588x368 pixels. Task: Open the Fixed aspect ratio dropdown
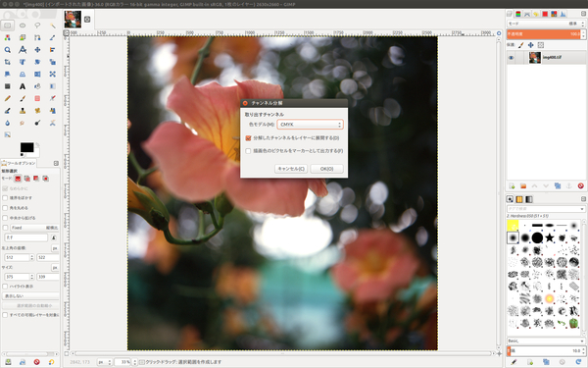click(x=34, y=228)
